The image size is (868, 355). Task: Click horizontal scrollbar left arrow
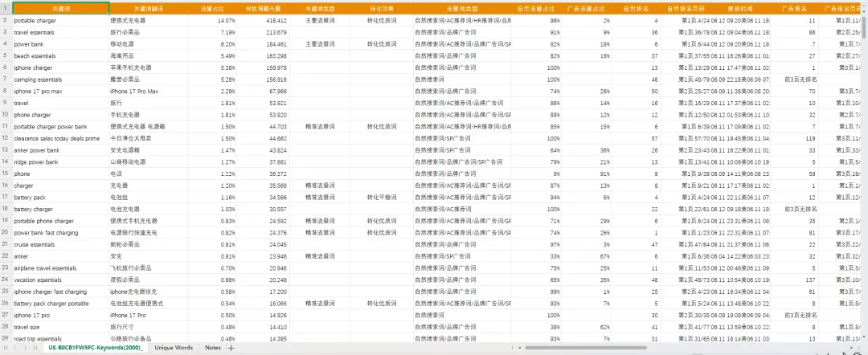518,348
